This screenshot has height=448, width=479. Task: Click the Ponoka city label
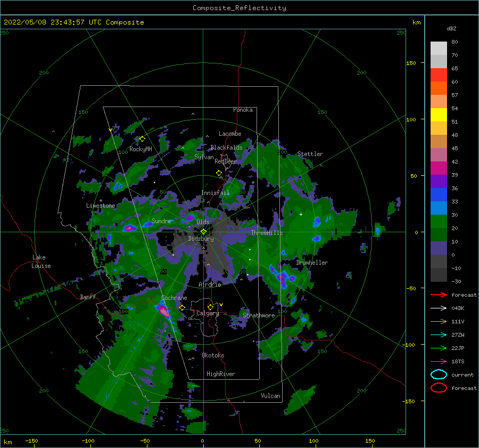(x=243, y=110)
